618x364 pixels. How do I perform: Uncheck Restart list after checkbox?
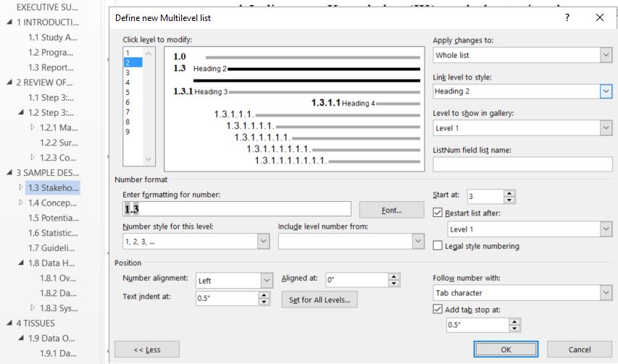(438, 213)
